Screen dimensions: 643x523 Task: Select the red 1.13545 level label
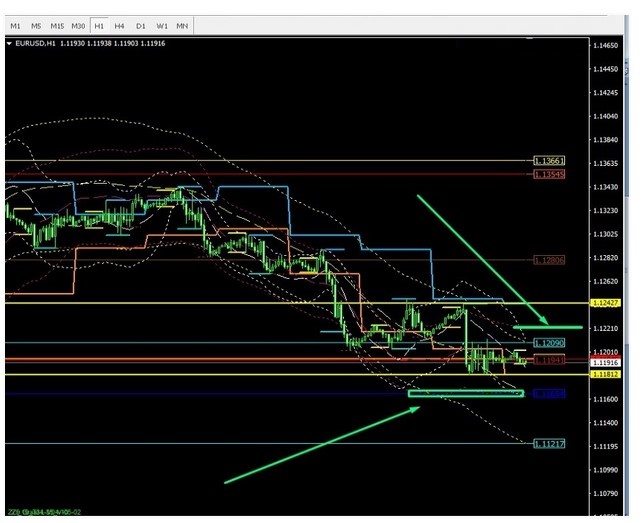(549, 174)
